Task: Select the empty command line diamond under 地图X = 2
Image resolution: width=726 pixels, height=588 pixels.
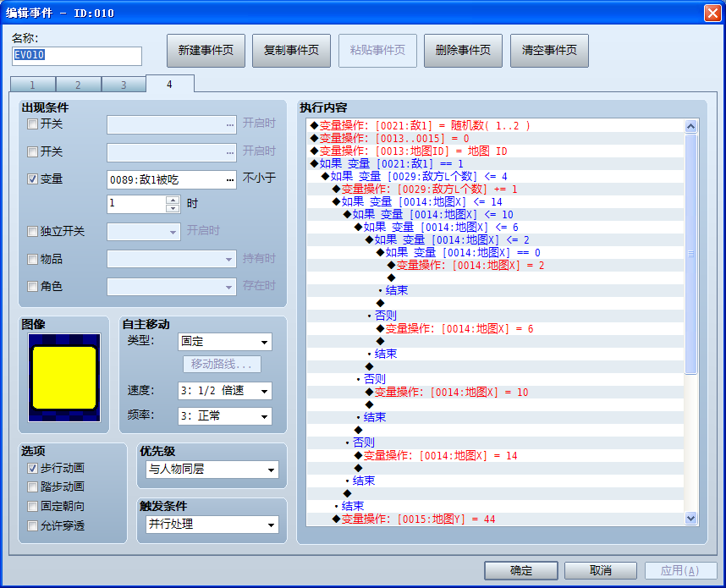Action: (x=391, y=278)
